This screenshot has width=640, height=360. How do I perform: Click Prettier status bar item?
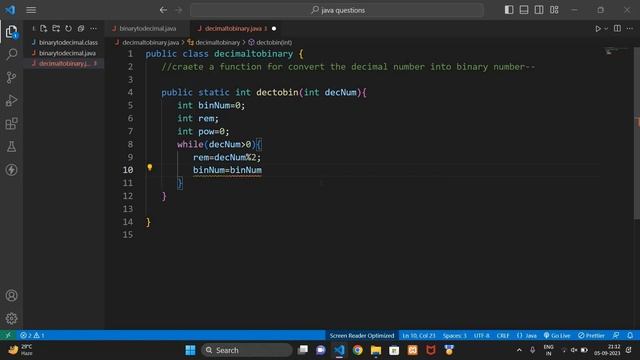coord(591,336)
